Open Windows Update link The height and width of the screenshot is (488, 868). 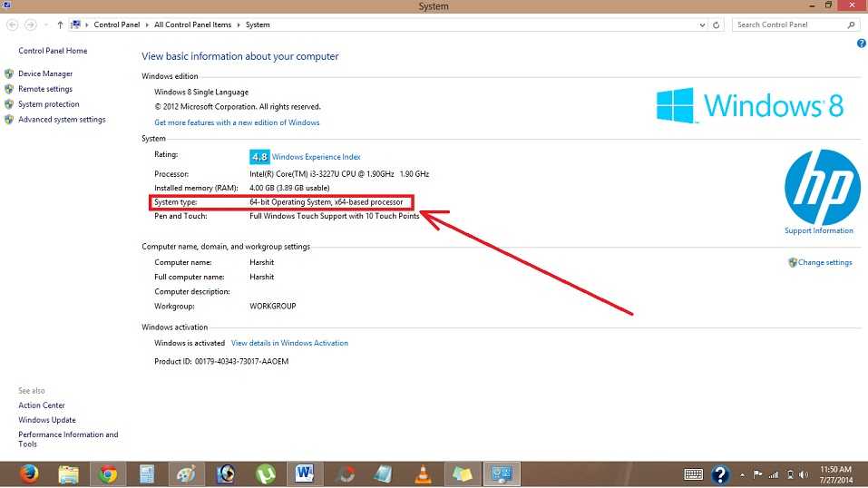(47, 420)
